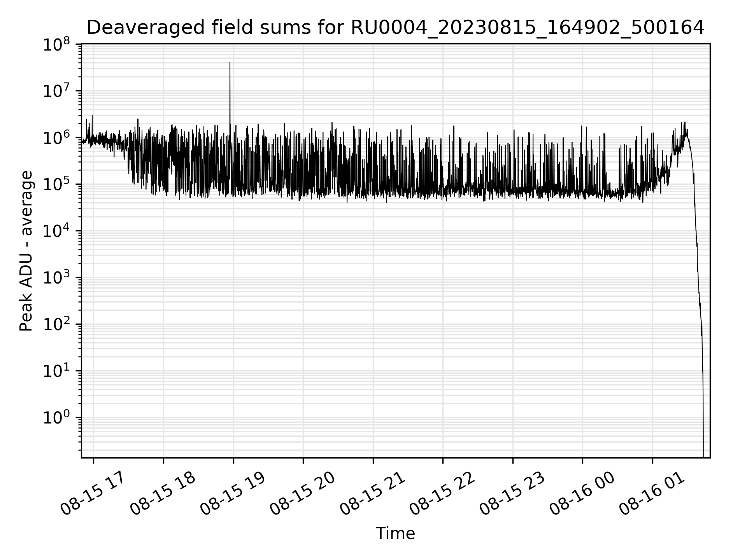Image resolution: width=747 pixels, height=560 pixels.
Task: Click the y-axis label 'Peak ADU - average'
Action: click(x=26, y=251)
